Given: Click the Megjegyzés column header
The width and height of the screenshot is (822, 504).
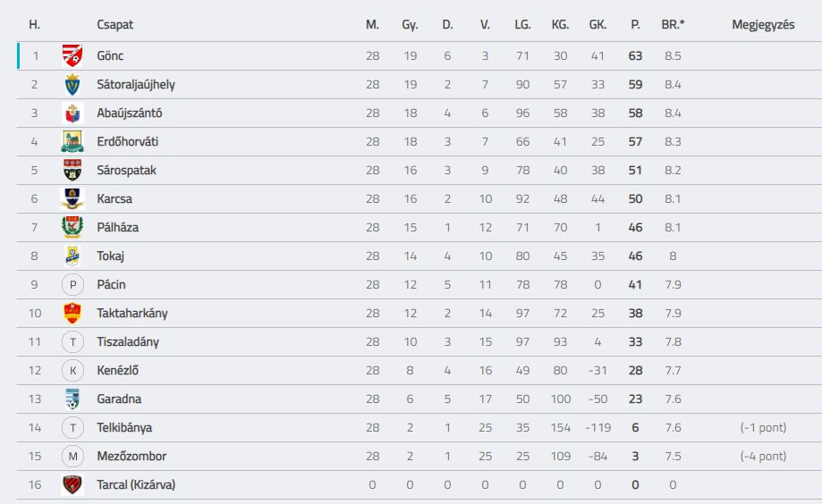Looking at the screenshot, I should pyautogui.click(x=763, y=25).
